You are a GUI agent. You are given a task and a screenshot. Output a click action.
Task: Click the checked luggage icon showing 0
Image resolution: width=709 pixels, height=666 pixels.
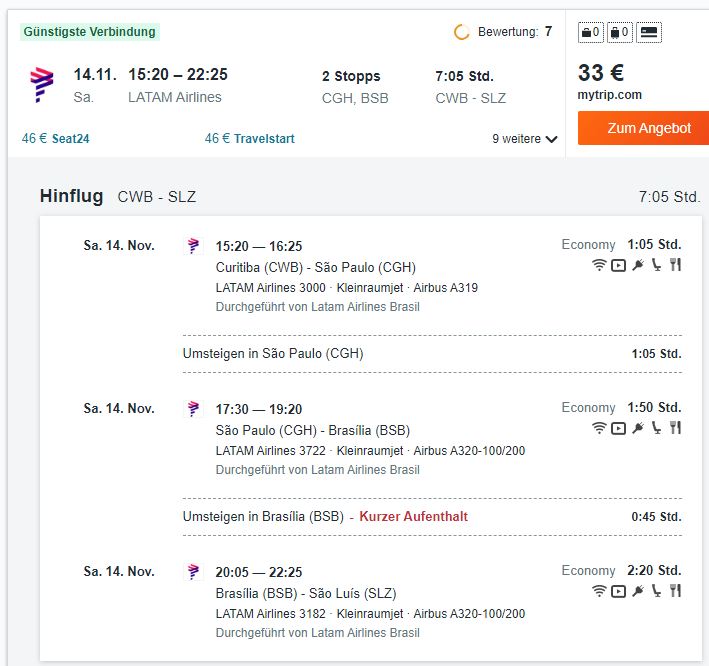(619, 32)
